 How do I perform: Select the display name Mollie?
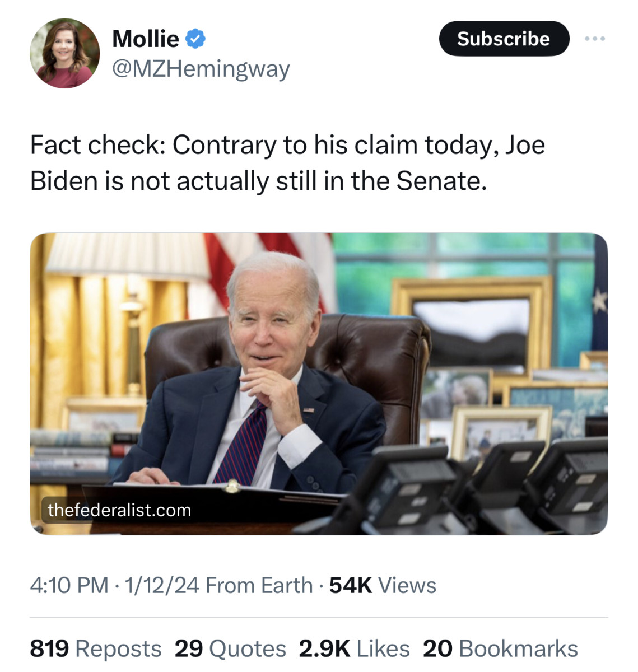tap(146, 38)
